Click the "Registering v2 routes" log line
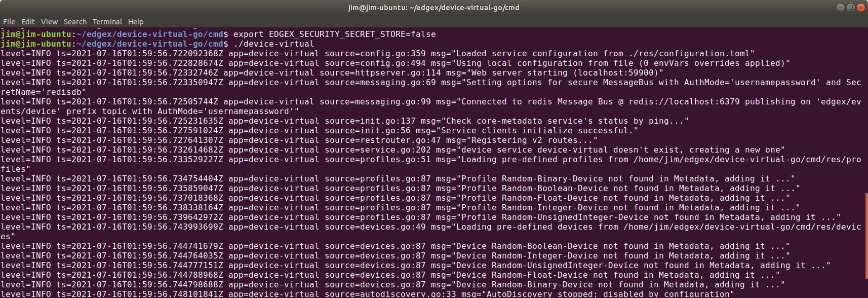 coord(299,140)
